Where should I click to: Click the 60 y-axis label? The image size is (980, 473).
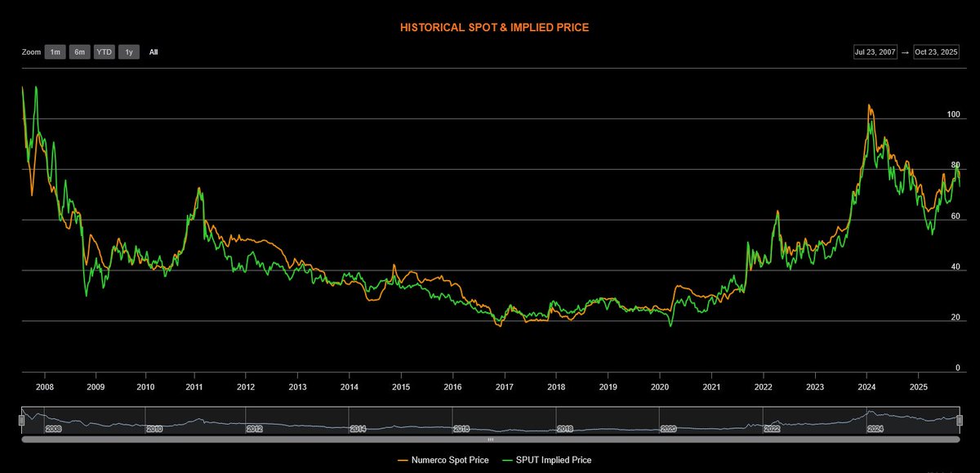pos(955,216)
